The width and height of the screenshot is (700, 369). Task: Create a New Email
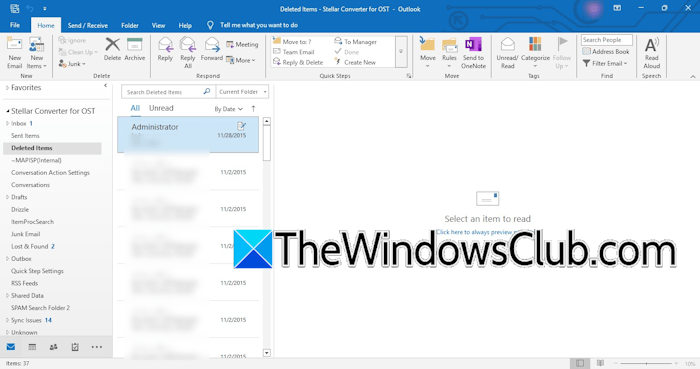(14, 53)
